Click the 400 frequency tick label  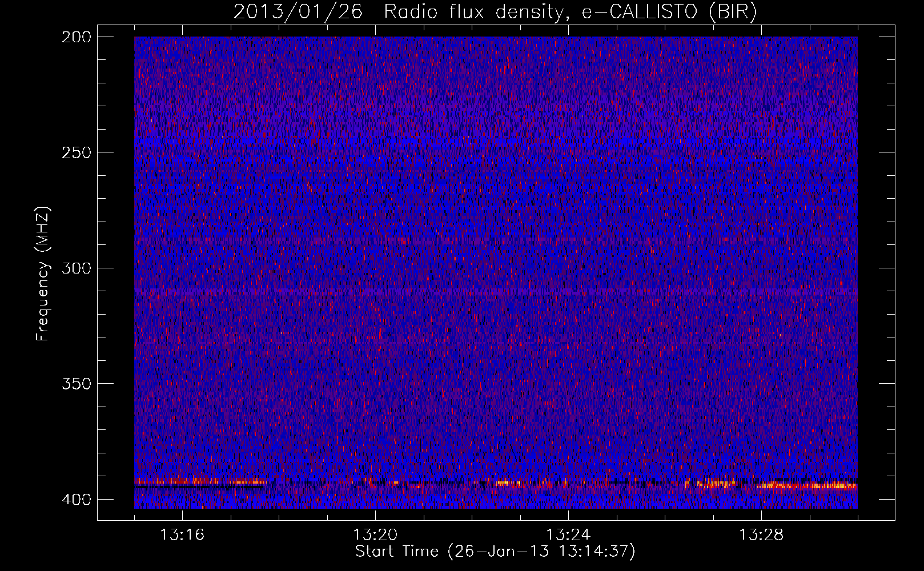[76, 500]
